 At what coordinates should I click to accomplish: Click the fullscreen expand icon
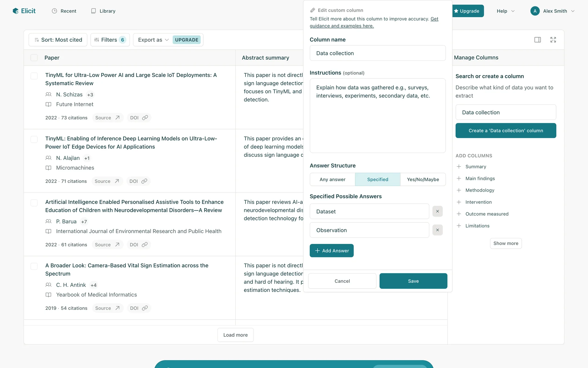point(553,40)
